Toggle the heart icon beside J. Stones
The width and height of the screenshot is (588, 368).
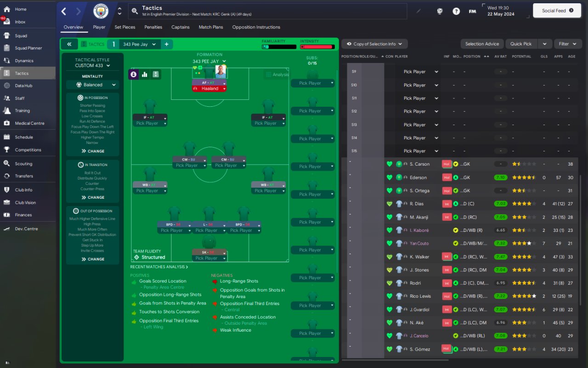click(390, 270)
